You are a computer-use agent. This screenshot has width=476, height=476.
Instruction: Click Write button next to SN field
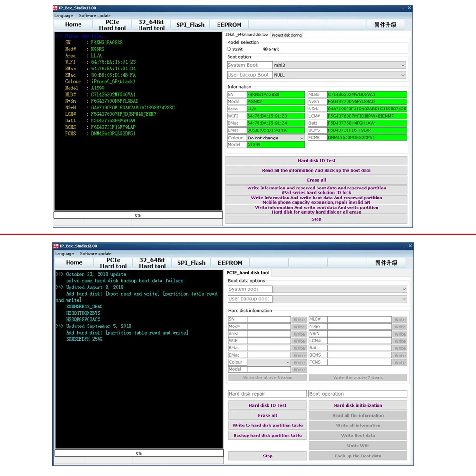click(x=299, y=319)
